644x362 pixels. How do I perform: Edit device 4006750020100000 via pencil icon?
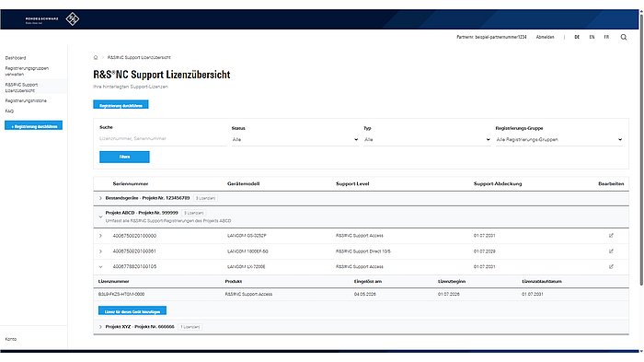tap(611, 236)
